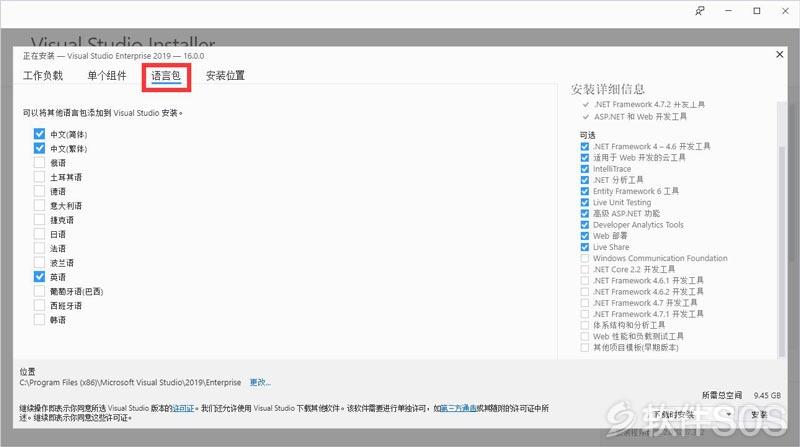Click the 安装详细信息 heading
800x447 pixels.
pyautogui.click(x=608, y=89)
